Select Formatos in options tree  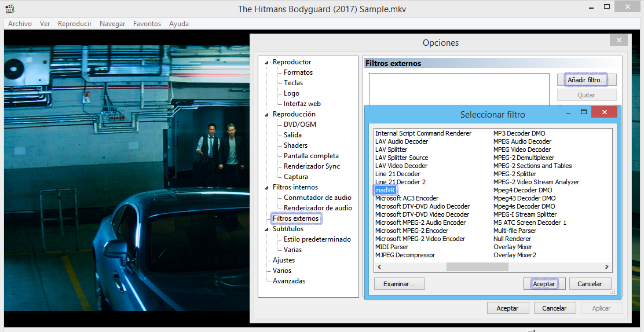(298, 72)
